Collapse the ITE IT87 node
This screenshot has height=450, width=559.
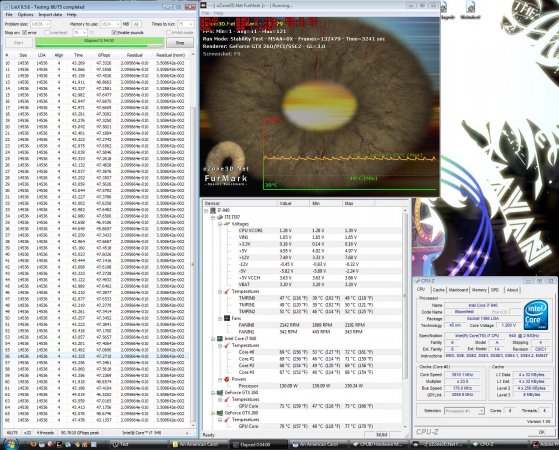(x=213, y=217)
